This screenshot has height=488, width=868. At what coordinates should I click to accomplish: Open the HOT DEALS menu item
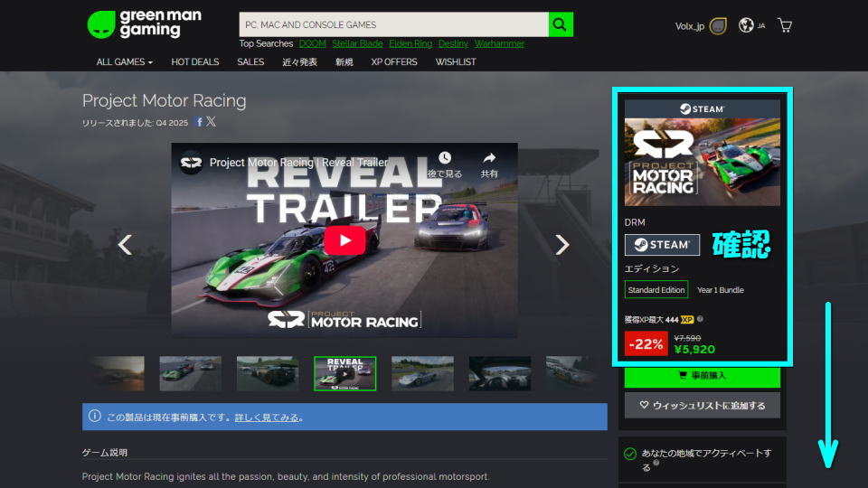(x=195, y=62)
